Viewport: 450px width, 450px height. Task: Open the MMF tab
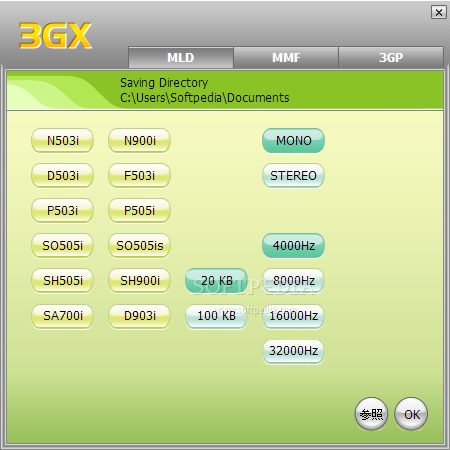286,57
